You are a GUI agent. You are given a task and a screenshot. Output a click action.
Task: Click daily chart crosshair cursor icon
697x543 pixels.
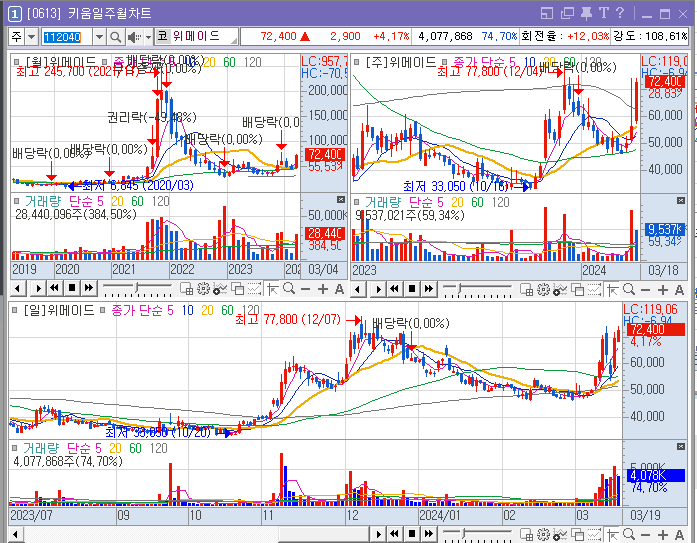click(x=612, y=535)
